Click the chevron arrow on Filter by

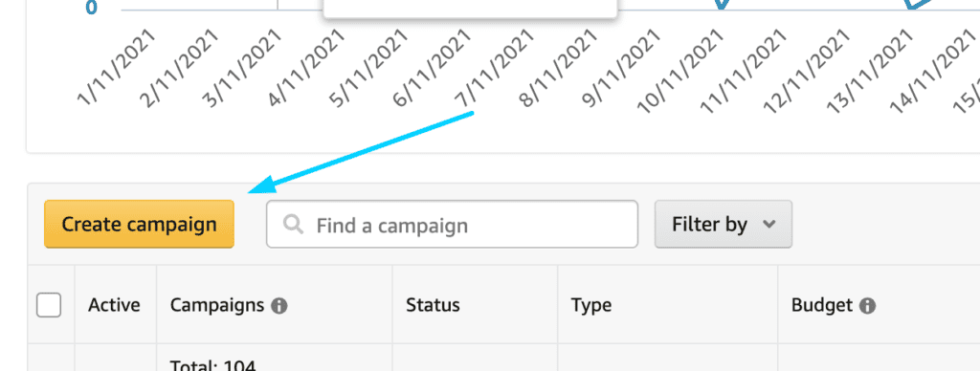[769, 224]
